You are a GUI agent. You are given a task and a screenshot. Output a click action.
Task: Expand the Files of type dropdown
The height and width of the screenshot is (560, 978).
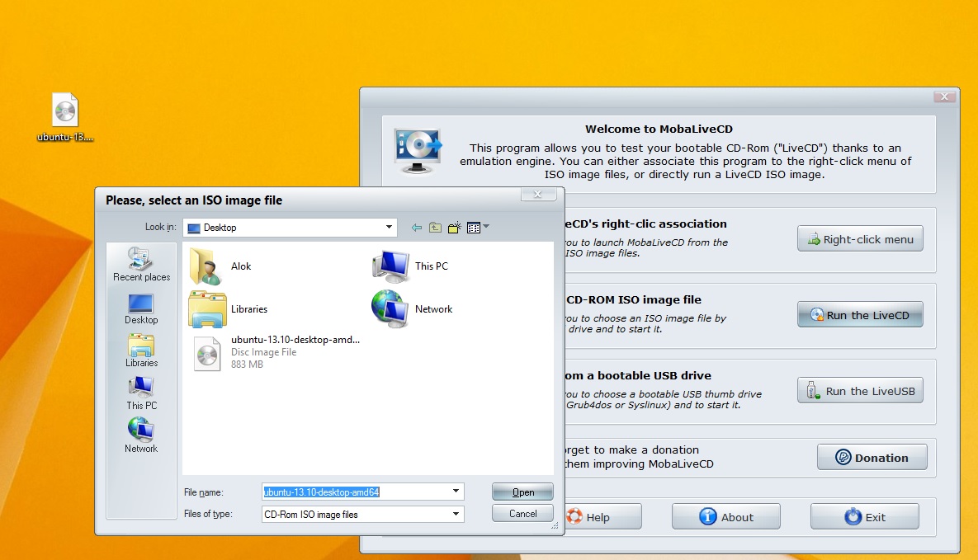coord(456,514)
